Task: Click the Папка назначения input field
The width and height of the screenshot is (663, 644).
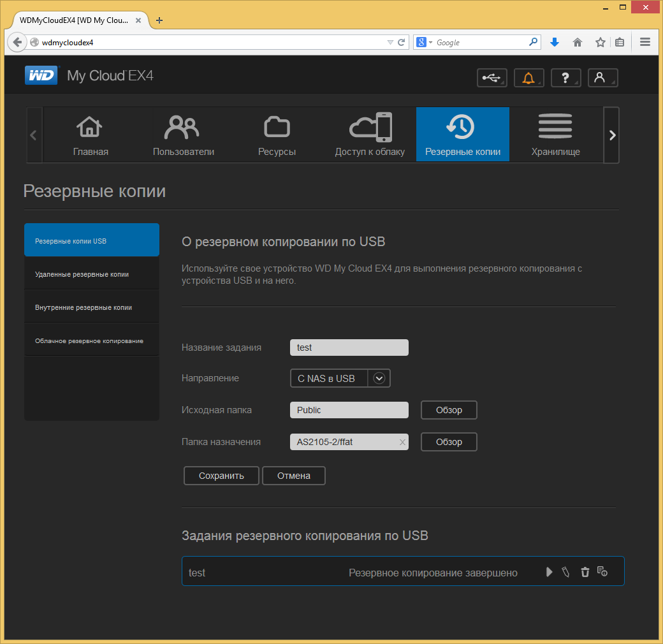Action: [x=349, y=442]
